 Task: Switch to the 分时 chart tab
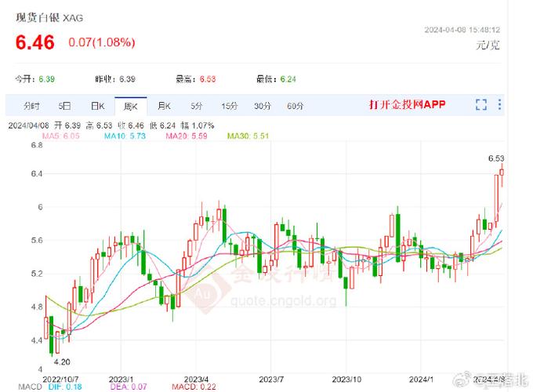pos(31,106)
